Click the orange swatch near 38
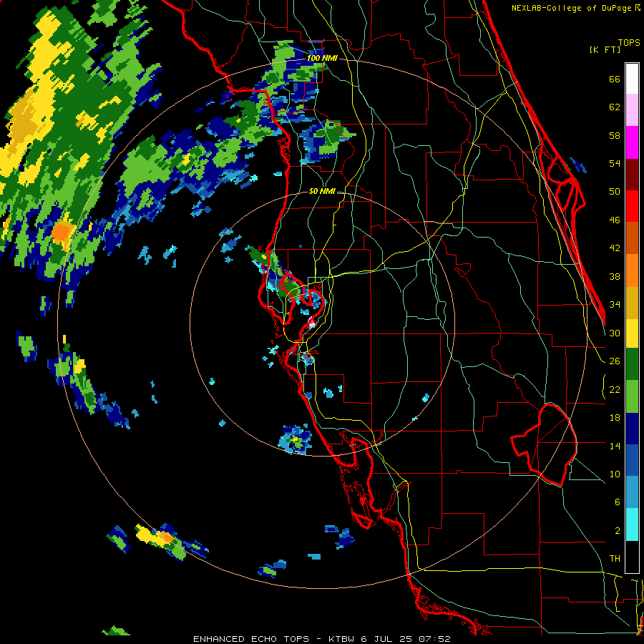 [632, 270]
